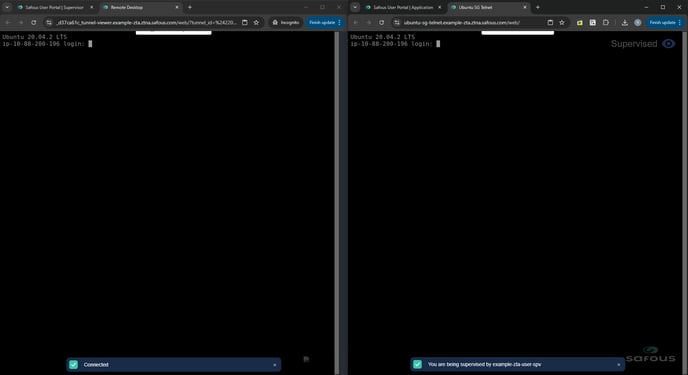The width and height of the screenshot is (688, 375).
Task: Click the flag icon in supervisor viewer
Action: tap(306, 359)
